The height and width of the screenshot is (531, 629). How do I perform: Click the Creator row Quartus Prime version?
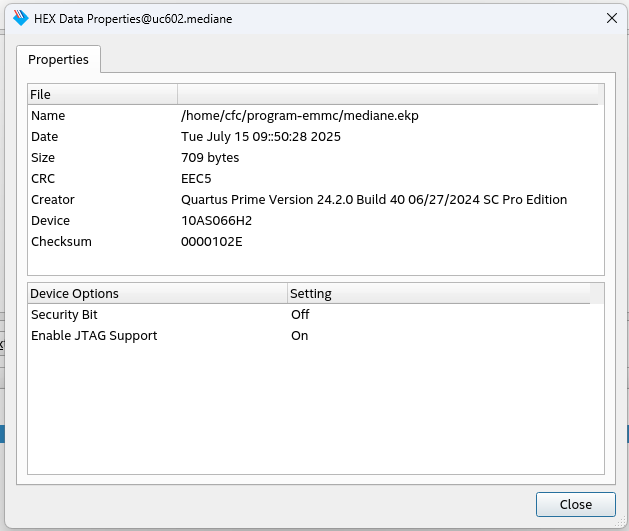click(x=373, y=200)
